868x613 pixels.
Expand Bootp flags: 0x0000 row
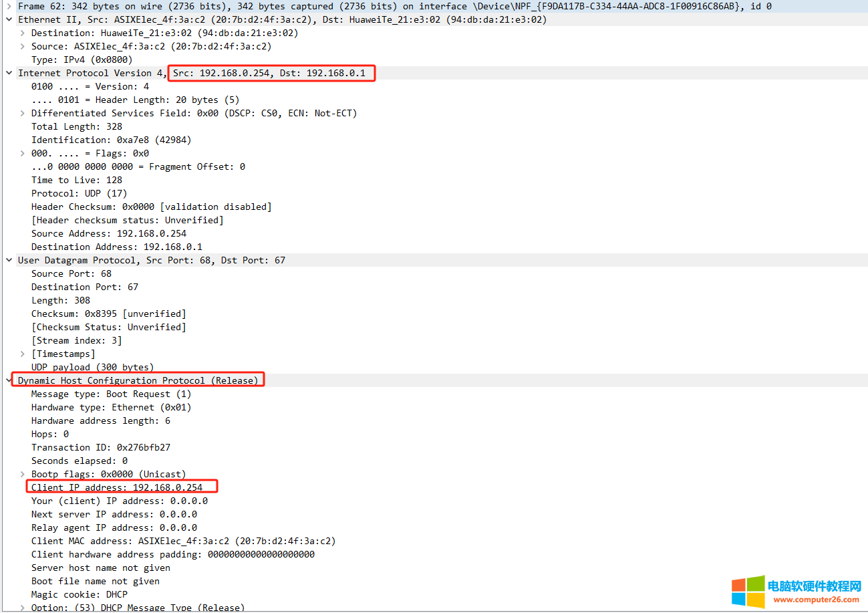coord(23,474)
